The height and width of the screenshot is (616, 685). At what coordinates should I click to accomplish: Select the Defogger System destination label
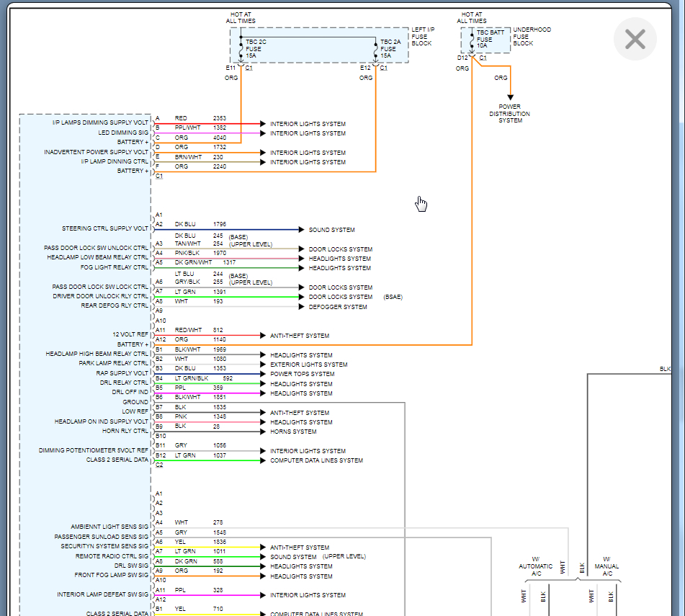click(x=338, y=307)
